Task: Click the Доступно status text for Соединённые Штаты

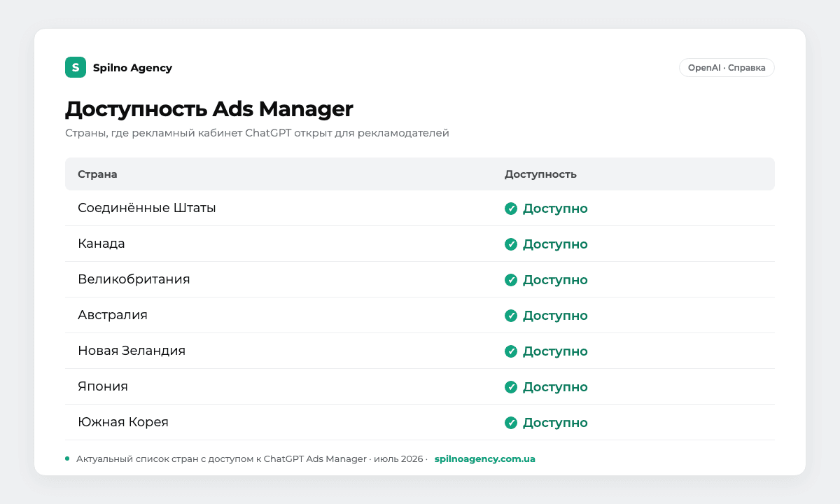Action: click(555, 209)
